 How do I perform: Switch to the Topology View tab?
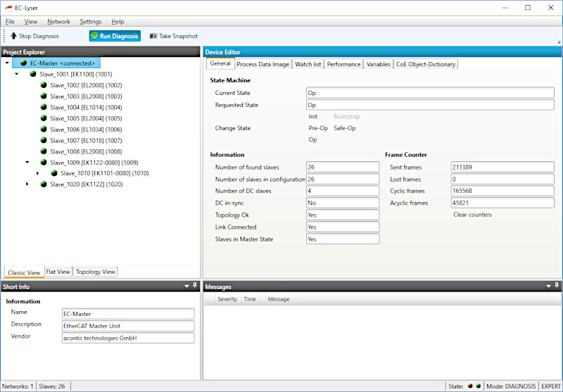coord(95,272)
